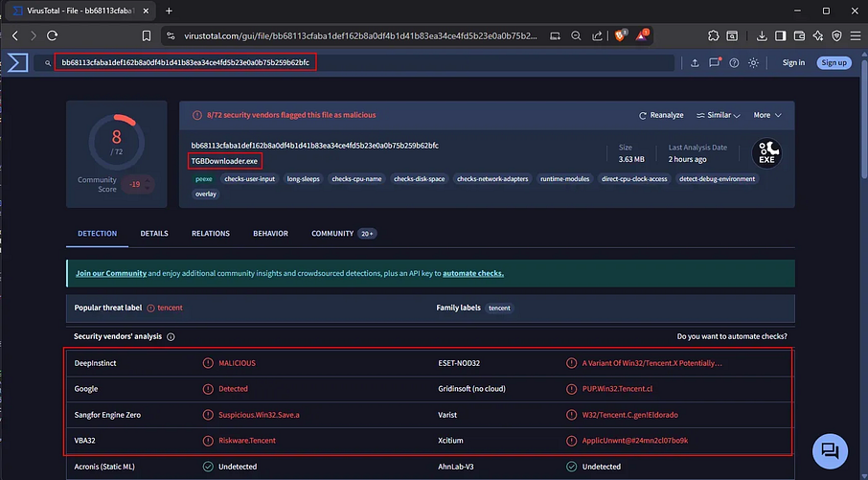Image resolution: width=868 pixels, height=480 pixels.
Task: Click the tencent family label tag
Action: pyautogui.click(x=499, y=308)
